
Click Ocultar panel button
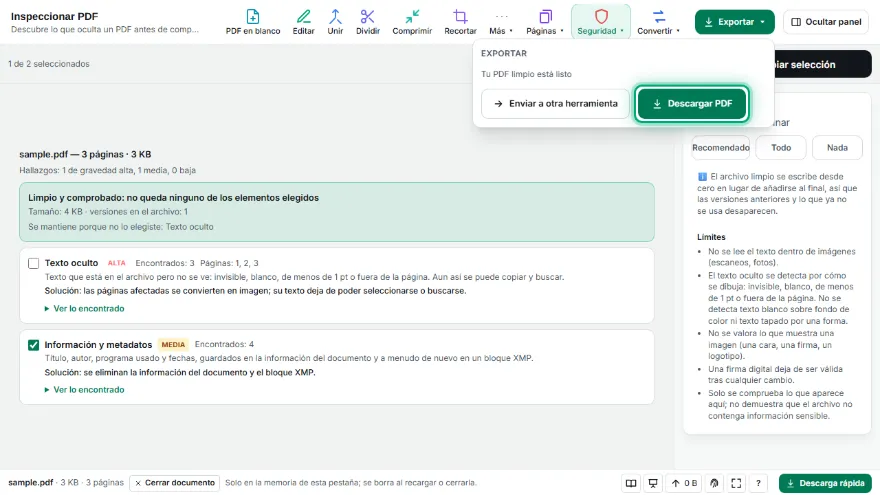826,22
